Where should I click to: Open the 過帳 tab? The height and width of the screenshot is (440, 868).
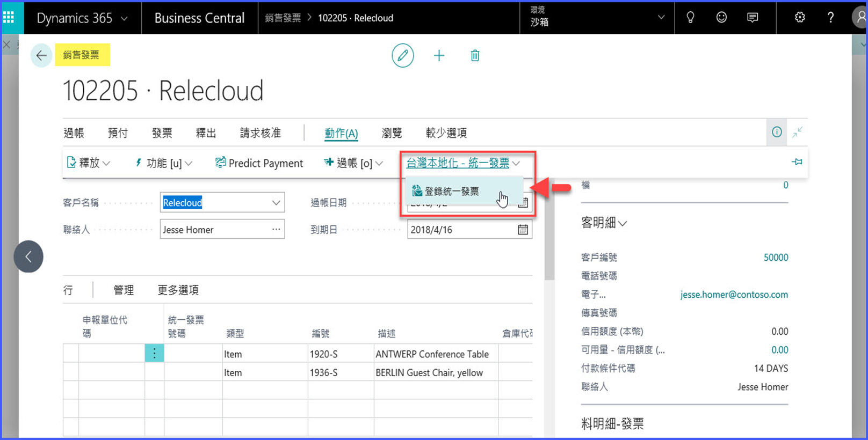tap(74, 133)
